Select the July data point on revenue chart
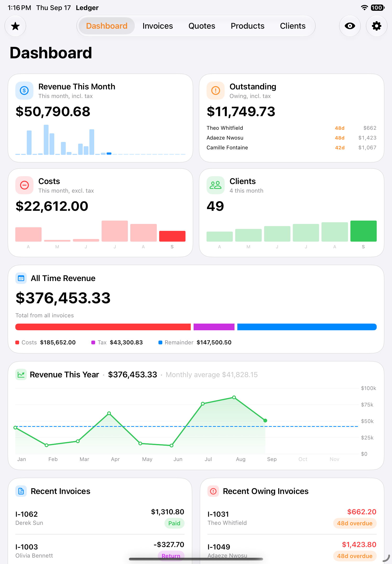This screenshot has width=392, height=564. (203, 404)
